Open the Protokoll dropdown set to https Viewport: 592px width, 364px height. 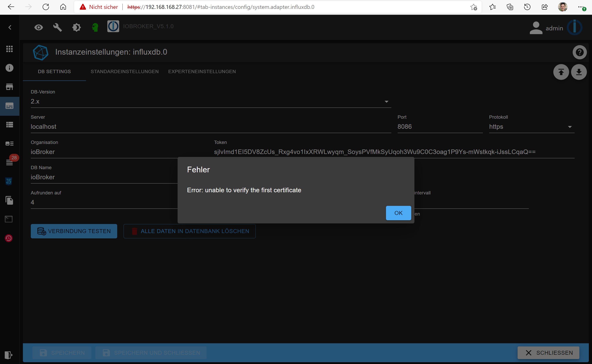tap(570, 126)
